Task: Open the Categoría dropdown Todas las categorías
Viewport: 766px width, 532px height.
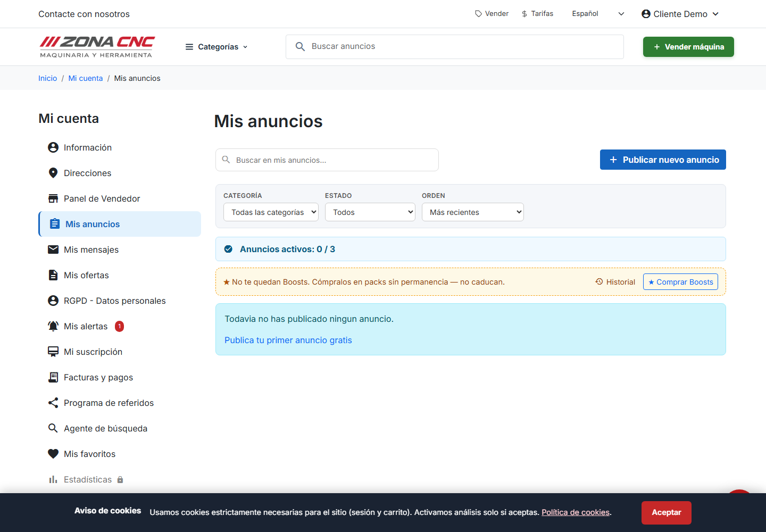Action: 271,212
